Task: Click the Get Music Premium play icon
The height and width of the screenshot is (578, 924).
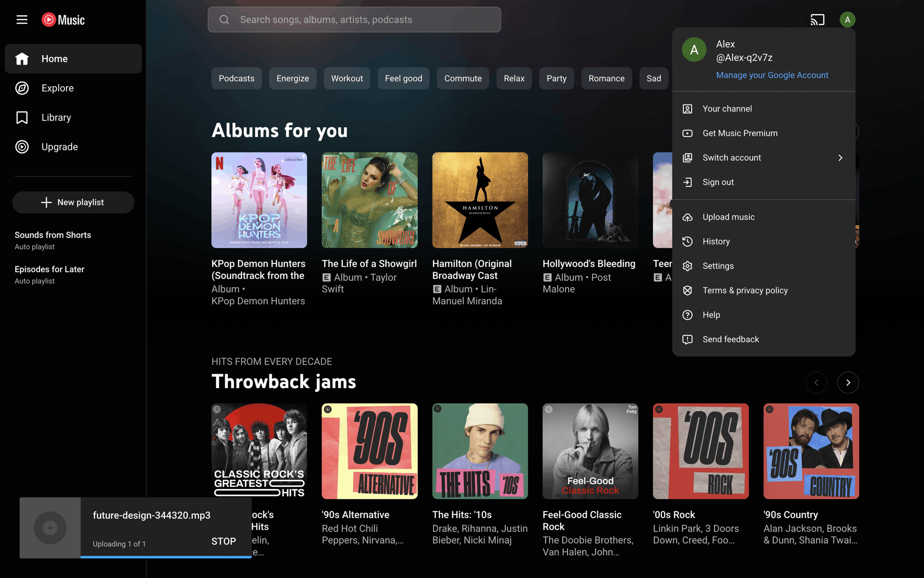Action: tap(687, 133)
